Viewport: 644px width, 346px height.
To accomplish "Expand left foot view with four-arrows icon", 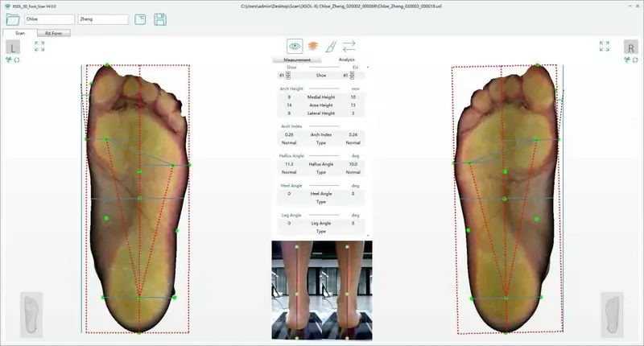I will coord(39,47).
